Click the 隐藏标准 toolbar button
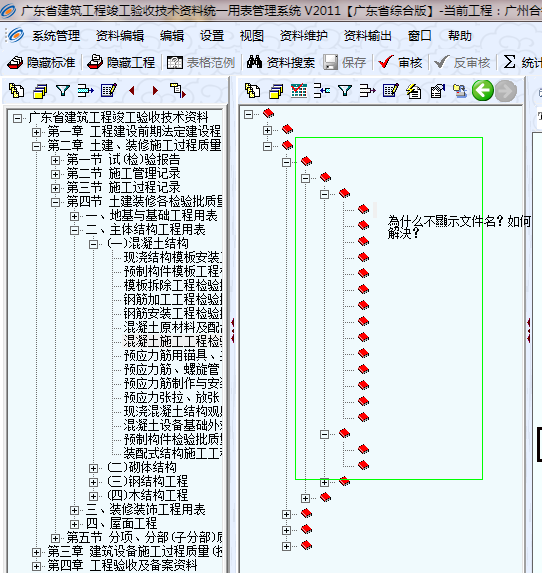The height and width of the screenshot is (573, 542). click(41, 62)
